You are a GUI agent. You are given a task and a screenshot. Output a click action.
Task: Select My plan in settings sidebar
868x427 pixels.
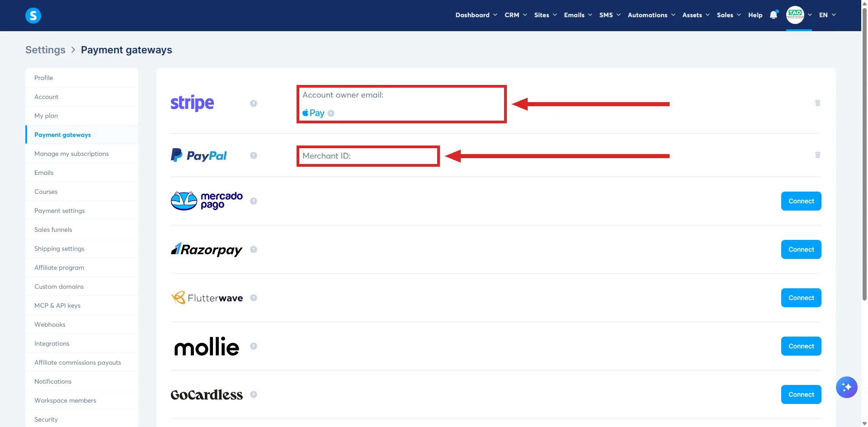tap(82, 116)
